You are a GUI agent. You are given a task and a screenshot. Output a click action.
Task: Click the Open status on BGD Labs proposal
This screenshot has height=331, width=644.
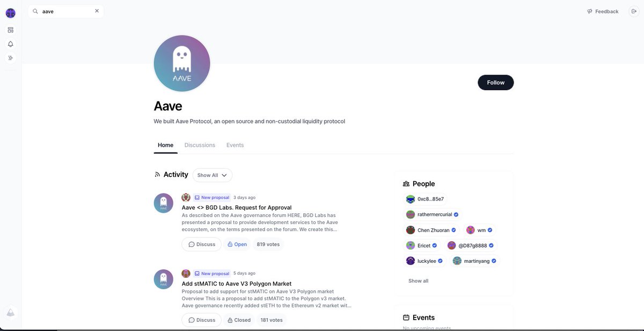tap(237, 244)
